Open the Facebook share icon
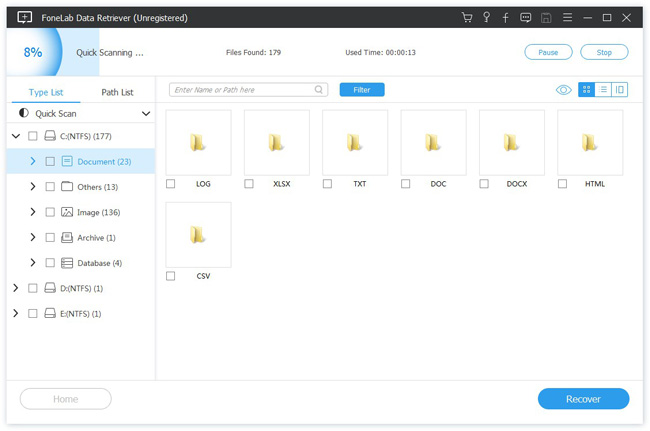This screenshot has width=650, height=431. click(505, 17)
